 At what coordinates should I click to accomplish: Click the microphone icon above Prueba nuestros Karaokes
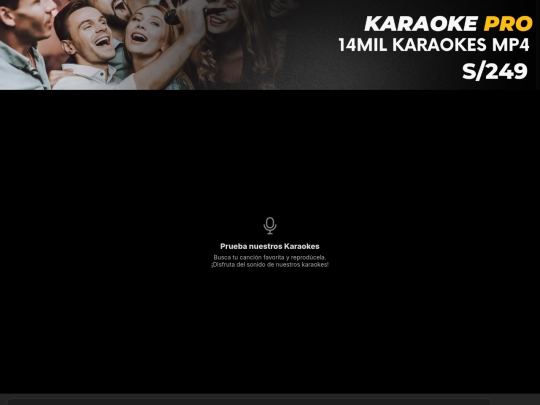point(270,226)
